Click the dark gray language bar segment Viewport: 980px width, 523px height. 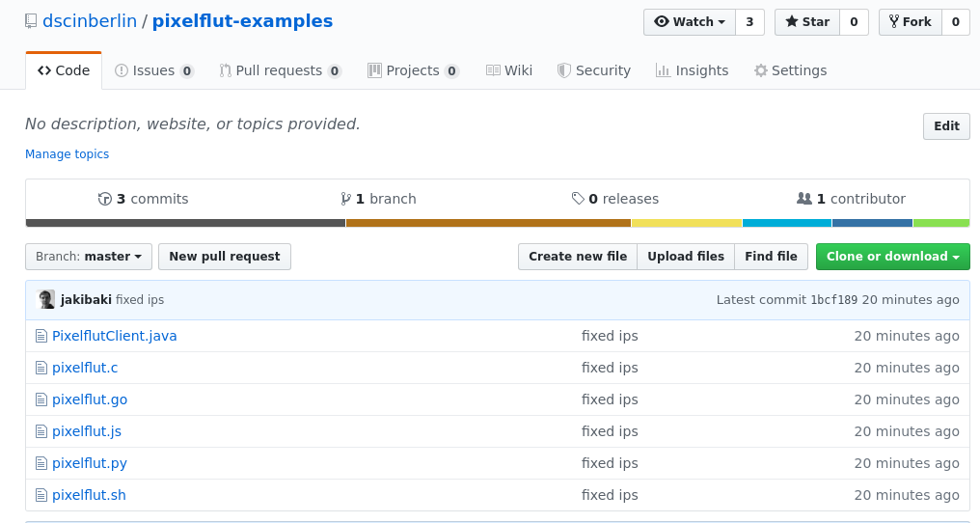185,223
